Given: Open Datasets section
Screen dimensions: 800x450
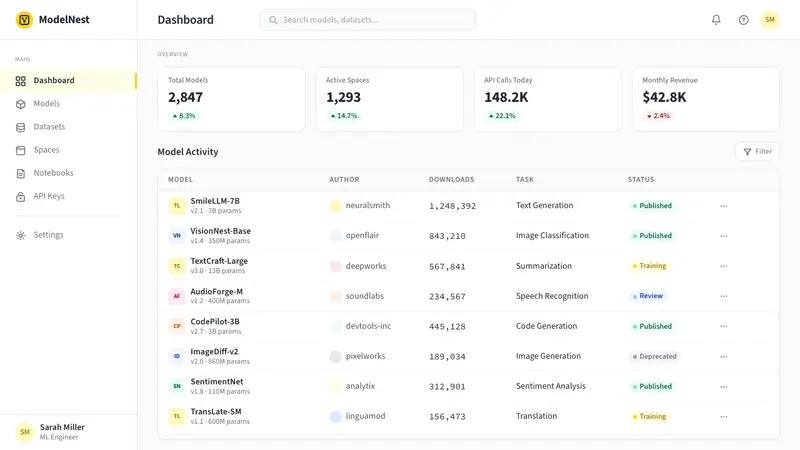Looking at the screenshot, I should (x=68, y=127).
